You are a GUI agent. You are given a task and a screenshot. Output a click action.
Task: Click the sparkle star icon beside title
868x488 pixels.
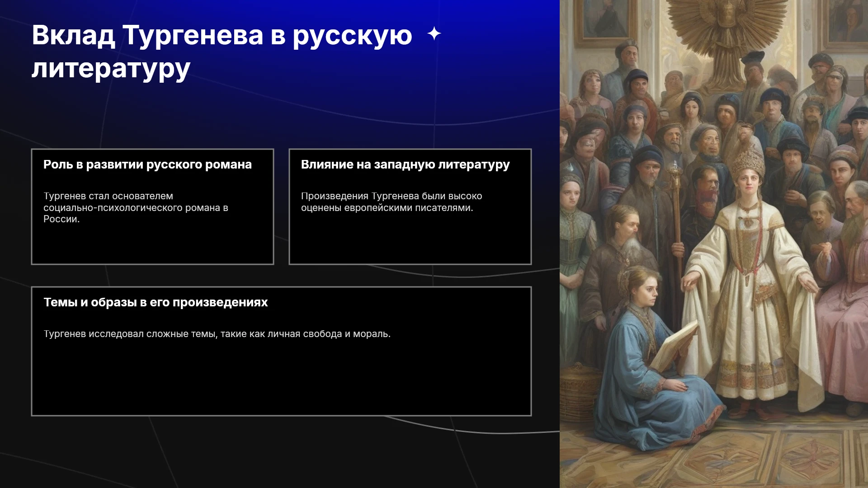tap(434, 34)
